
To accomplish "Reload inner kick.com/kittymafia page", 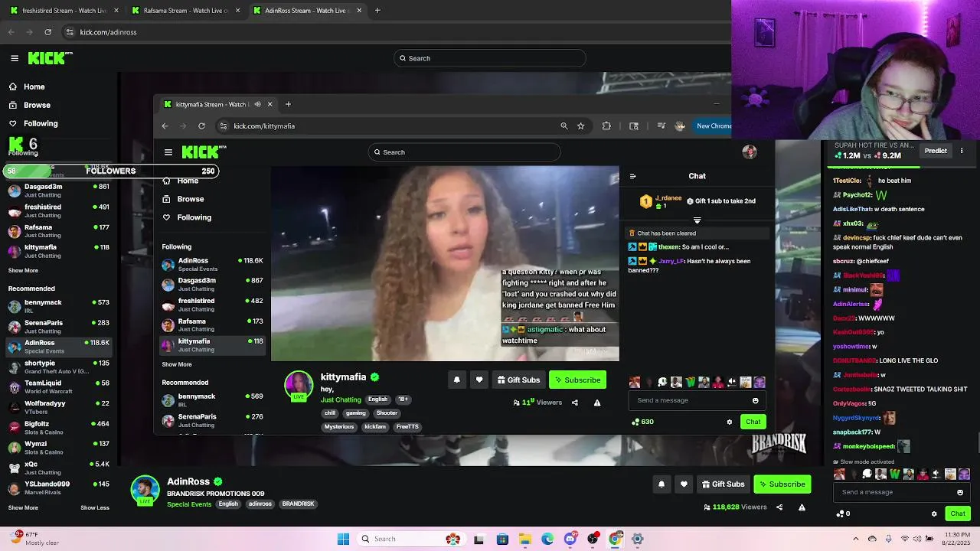I will tap(201, 126).
